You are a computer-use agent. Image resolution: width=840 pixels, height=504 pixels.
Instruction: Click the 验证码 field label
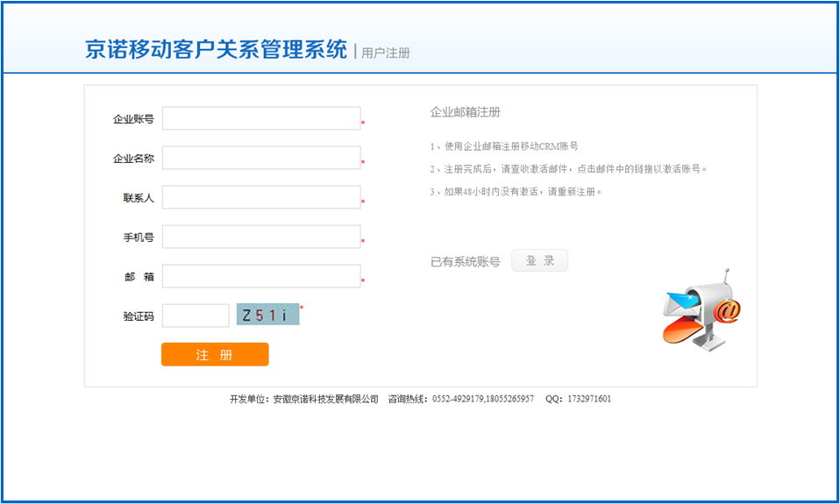click(x=139, y=316)
